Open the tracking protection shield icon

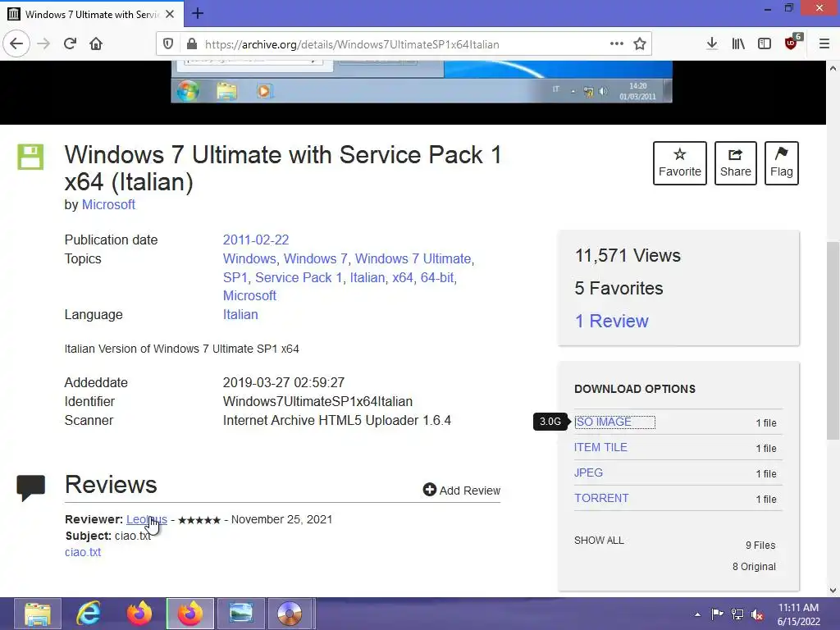[167, 44]
